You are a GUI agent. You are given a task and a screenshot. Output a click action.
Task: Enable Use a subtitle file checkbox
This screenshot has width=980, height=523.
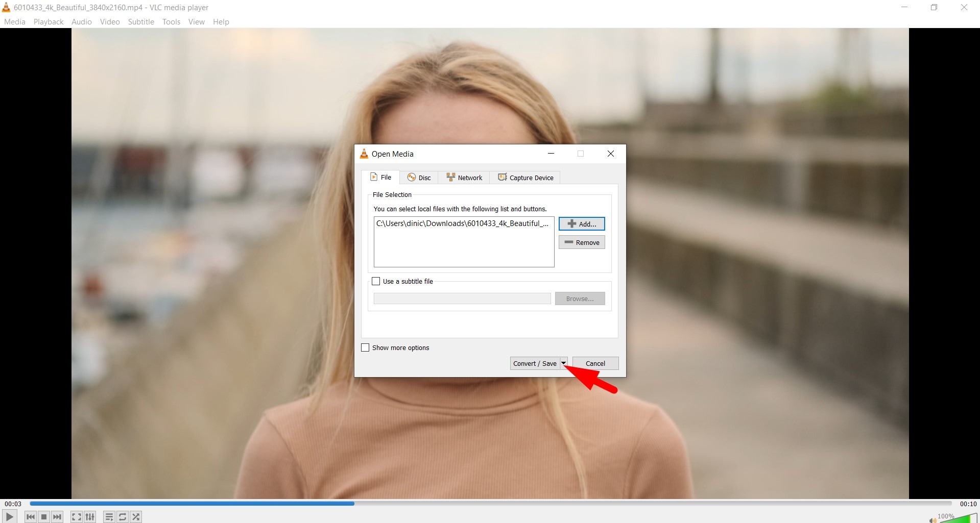coord(376,281)
